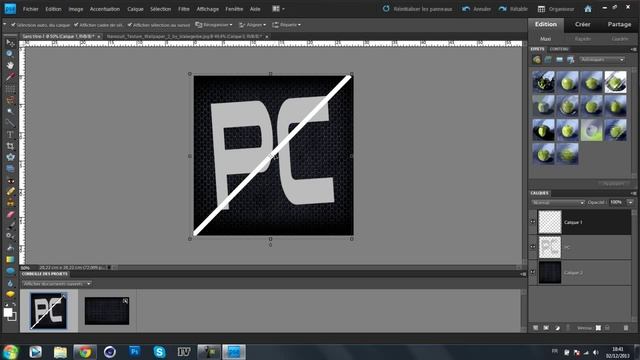Select the Magic Wand tool
The image size is (640, 360).
tap(10, 111)
